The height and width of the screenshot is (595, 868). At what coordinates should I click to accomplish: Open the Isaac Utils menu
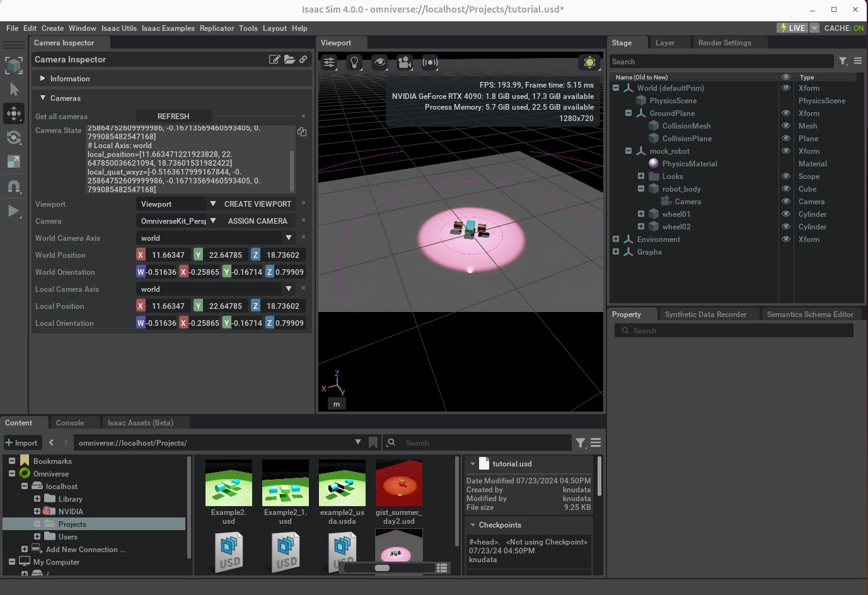119,28
